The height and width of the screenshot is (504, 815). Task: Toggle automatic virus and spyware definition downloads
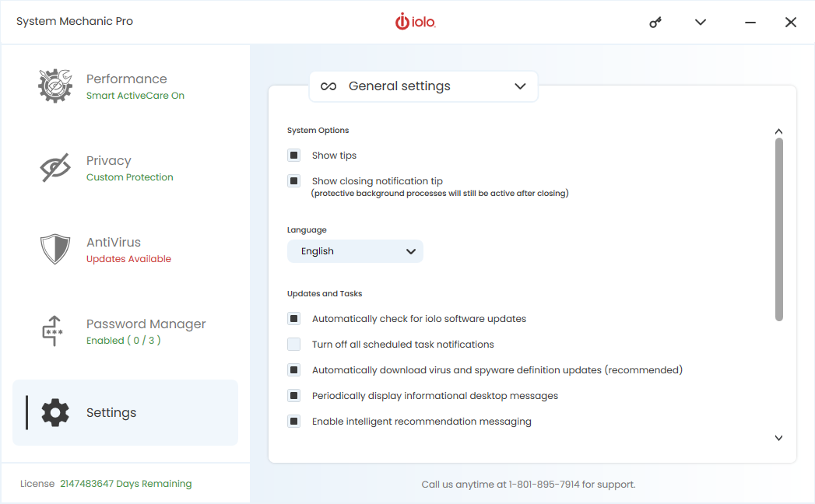tap(293, 370)
